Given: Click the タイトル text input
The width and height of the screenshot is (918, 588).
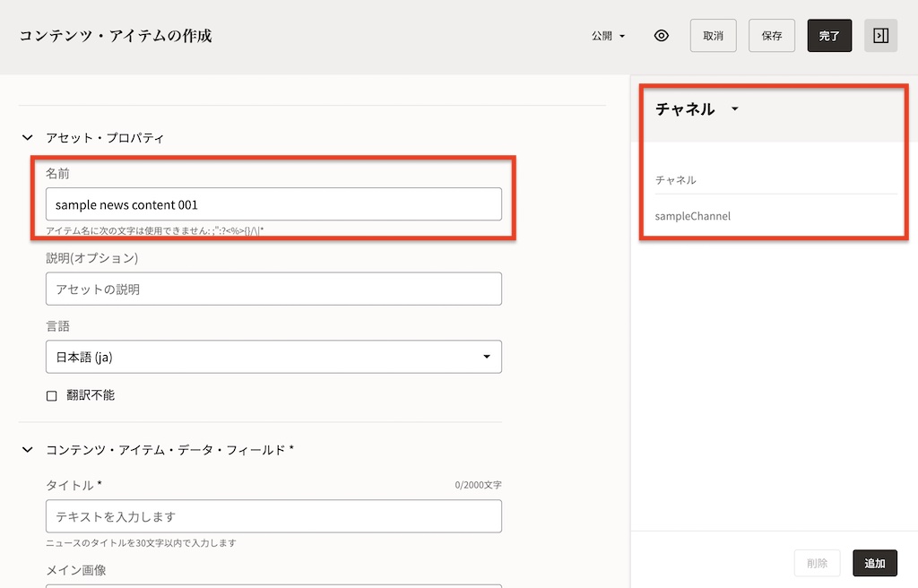Looking at the screenshot, I should point(273,516).
